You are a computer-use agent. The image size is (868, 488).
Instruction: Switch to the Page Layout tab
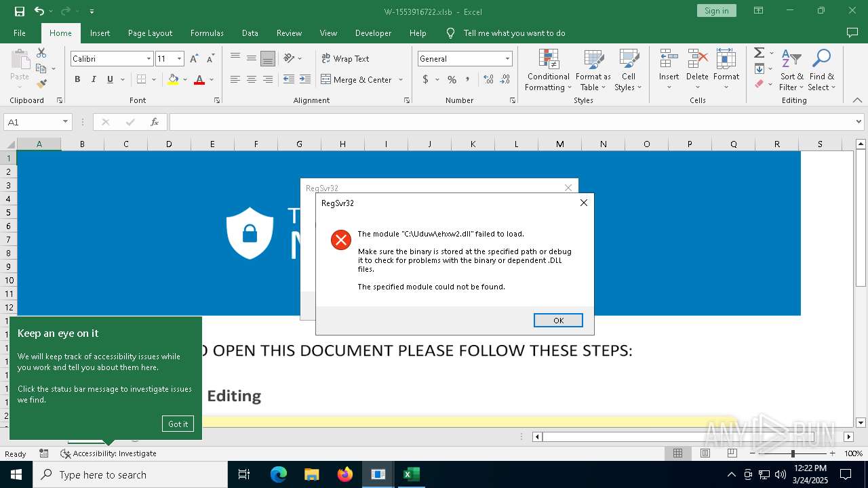click(150, 33)
